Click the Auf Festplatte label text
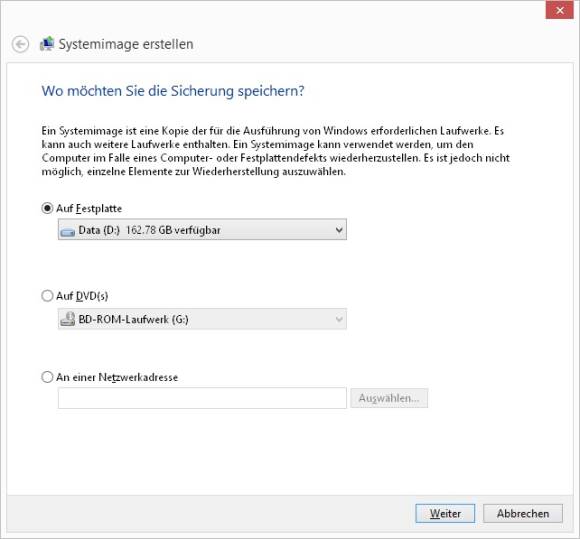The height and width of the screenshot is (539, 580). click(x=89, y=209)
